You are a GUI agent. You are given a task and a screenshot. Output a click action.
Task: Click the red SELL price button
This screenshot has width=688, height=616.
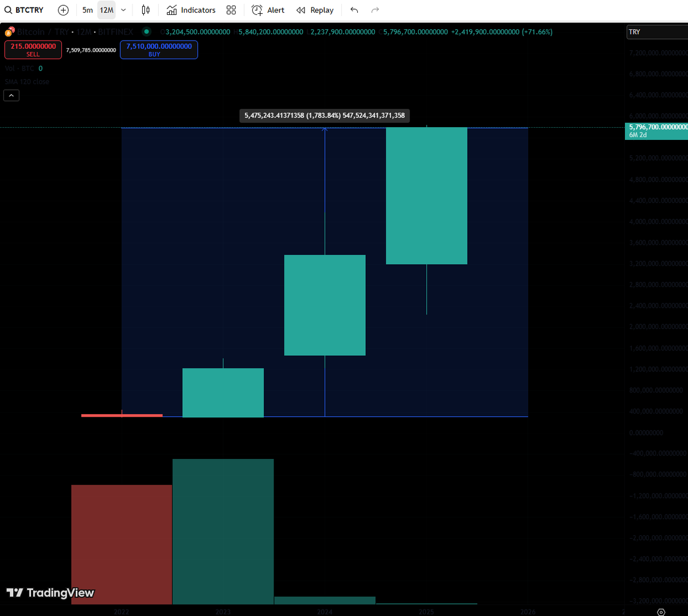click(x=33, y=50)
